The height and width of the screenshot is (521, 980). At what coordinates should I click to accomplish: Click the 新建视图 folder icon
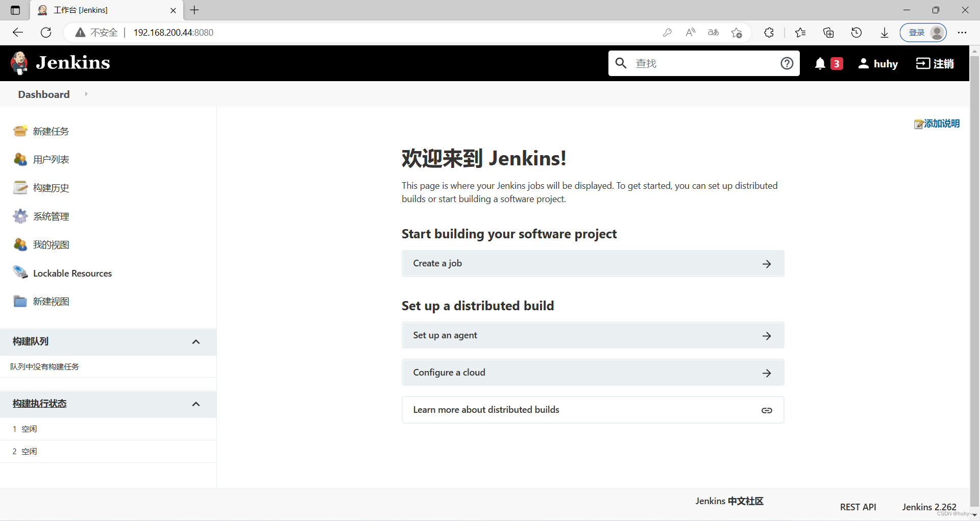click(x=20, y=301)
